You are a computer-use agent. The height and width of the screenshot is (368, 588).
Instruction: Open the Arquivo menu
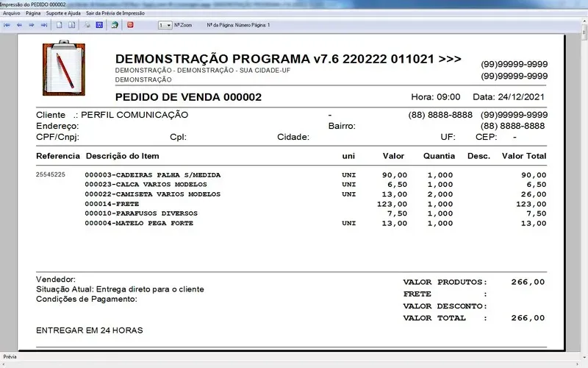pyautogui.click(x=12, y=13)
